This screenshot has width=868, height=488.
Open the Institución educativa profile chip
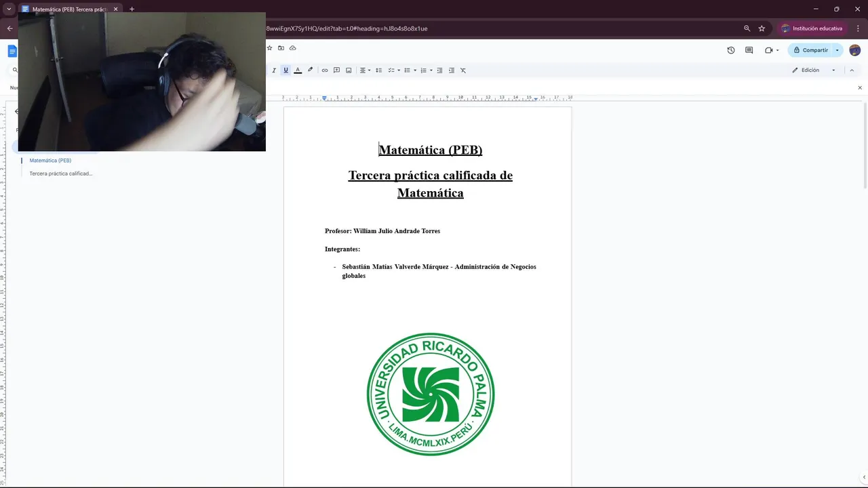pos(812,28)
